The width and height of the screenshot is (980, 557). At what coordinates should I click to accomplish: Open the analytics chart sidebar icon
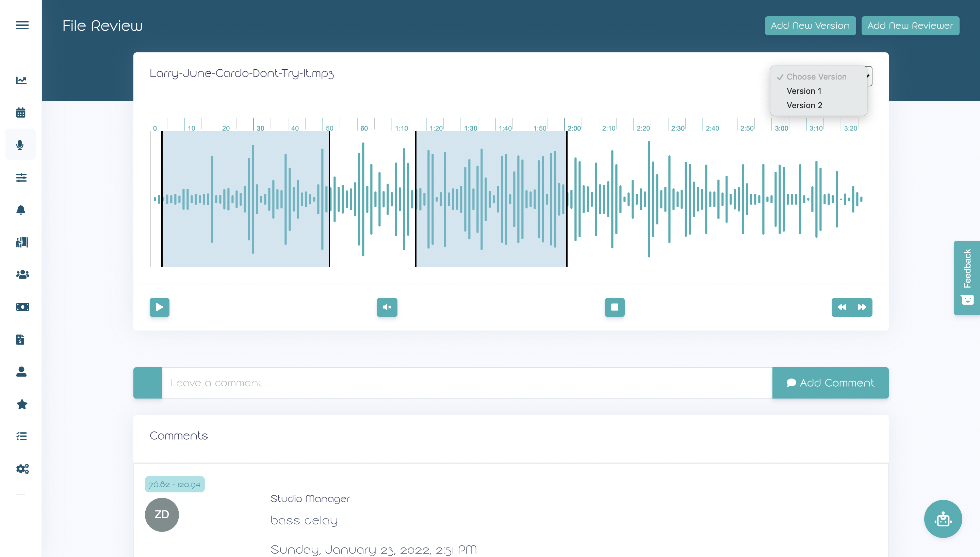click(21, 80)
